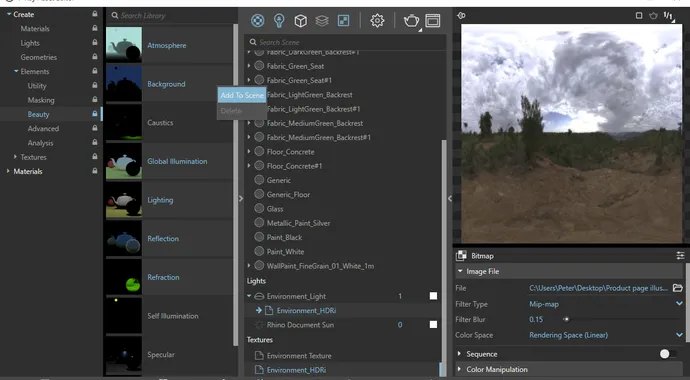Select the Global Illumination element
Image resolution: width=690 pixels, height=380 pixels.
point(169,161)
